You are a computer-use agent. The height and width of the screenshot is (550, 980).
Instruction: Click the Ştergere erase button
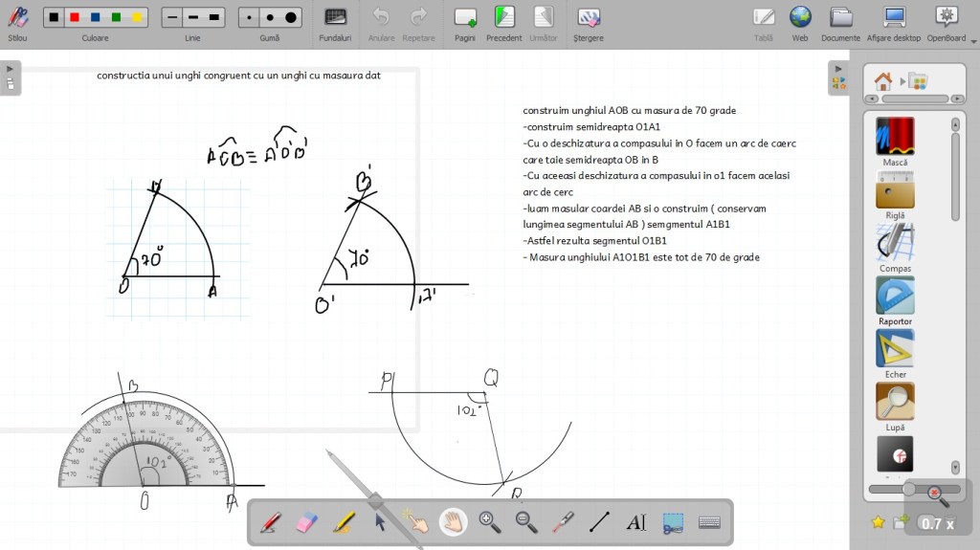coord(589,22)
